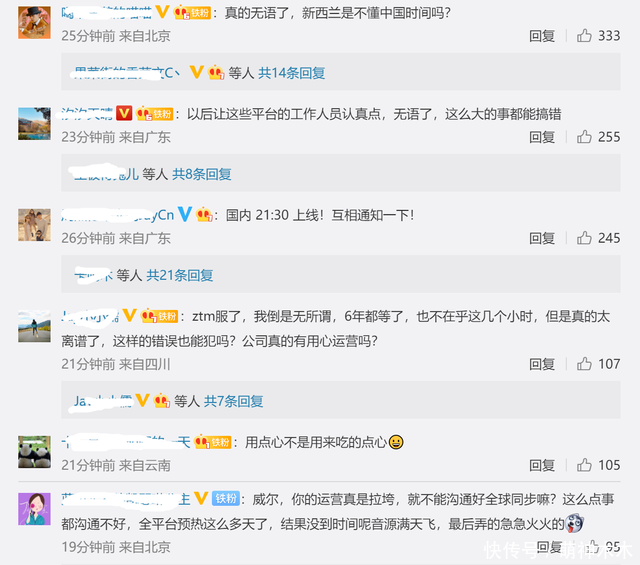Reply to the 国内 21:30 上线 comment
The height and width of the screenshot is (565, 640).
click(542, 238)
